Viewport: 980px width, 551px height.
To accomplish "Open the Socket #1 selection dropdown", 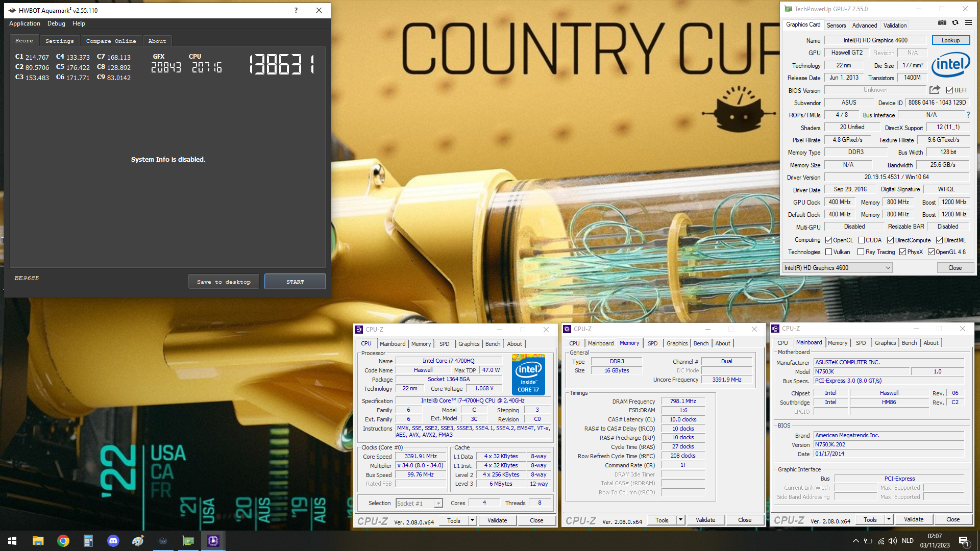I will click(419, 504).
